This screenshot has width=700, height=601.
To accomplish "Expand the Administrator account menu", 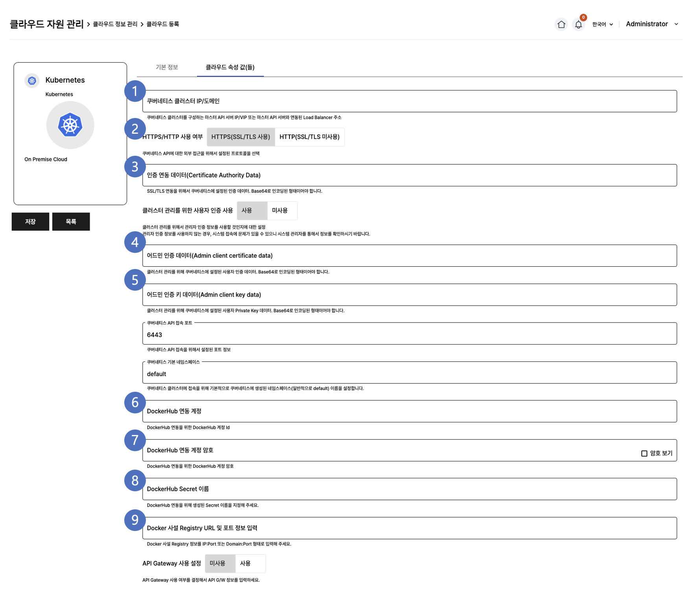I will [652, 24].
